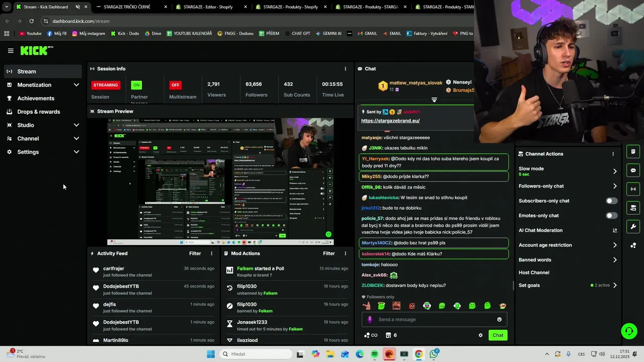
Task: Switch to STARGAZE Produkty Shopify tab
Action: point(291,7)
